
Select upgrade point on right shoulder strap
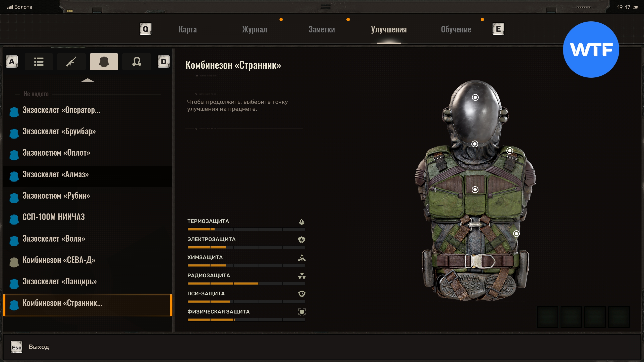pos(509,151)
